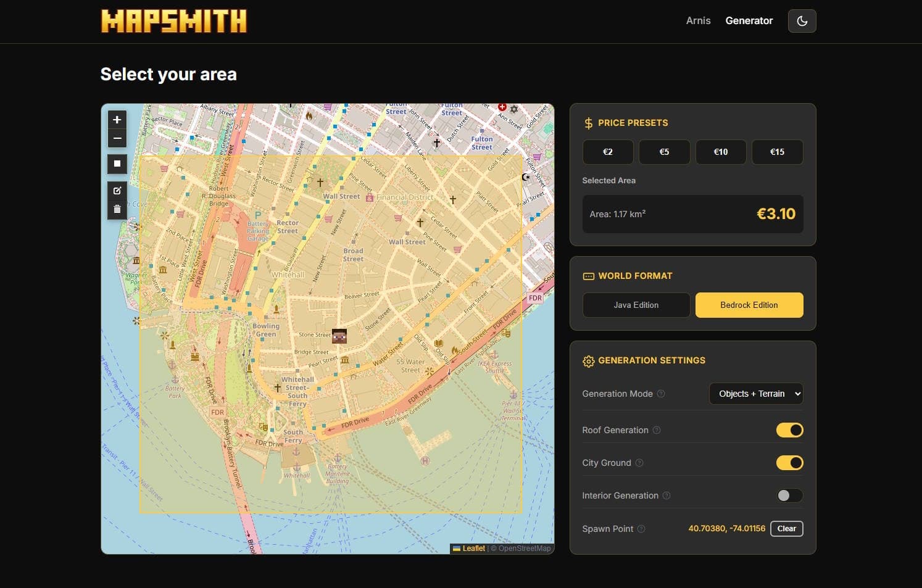This screenshot has width=922, height=588.
Task: Open the edit selection tool
Action: coord(117,191)
